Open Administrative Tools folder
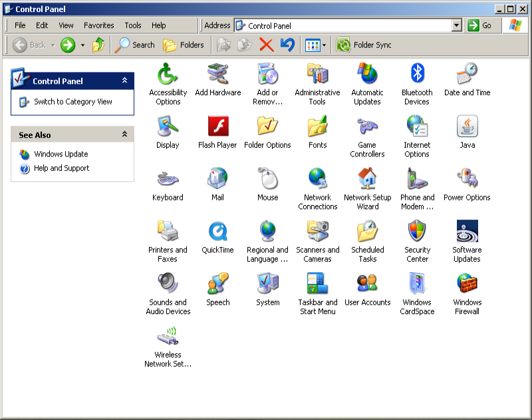This screenshot has width=532, height=420. click(317, 83)
